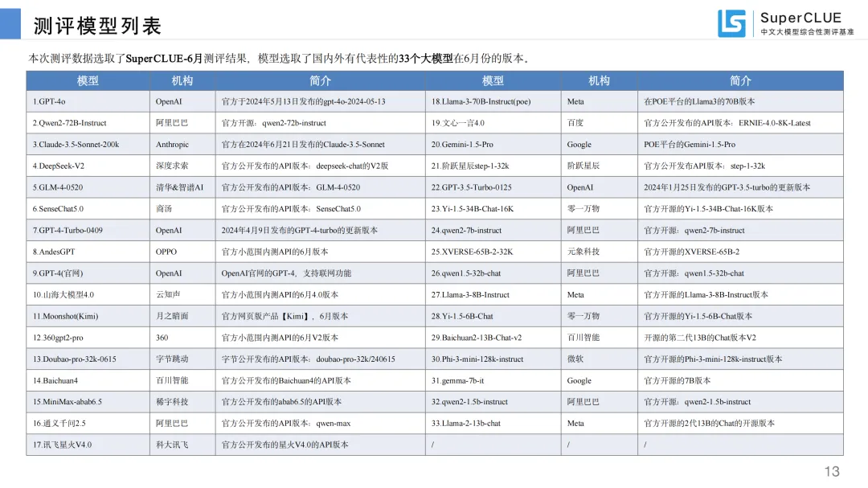Select the 微软 institution cell
Image resolution: width=868 pixels, height=488 pixels.
(600, 359)
